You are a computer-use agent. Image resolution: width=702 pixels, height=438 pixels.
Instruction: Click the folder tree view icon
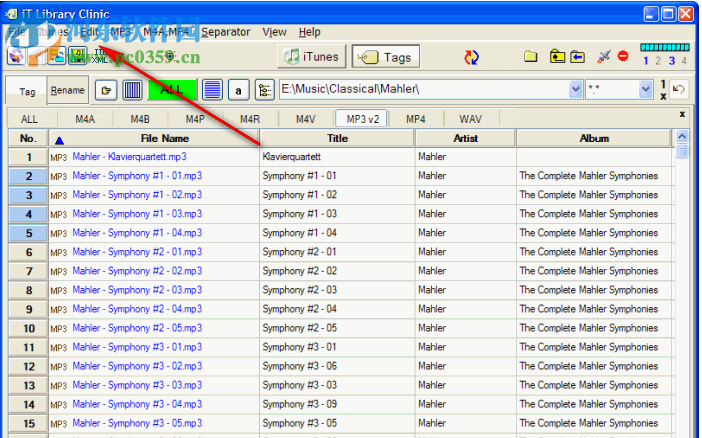point(265,91)
